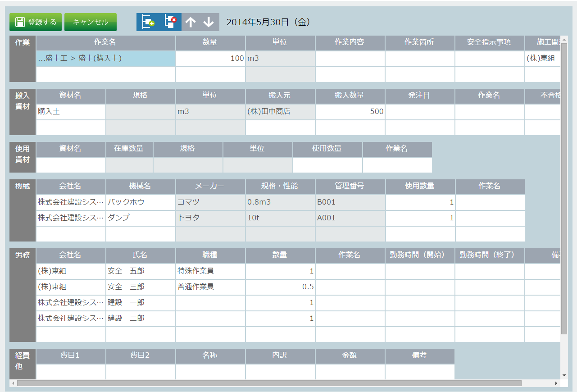Click the コマツ maker cell

click(x=210, y=202)
